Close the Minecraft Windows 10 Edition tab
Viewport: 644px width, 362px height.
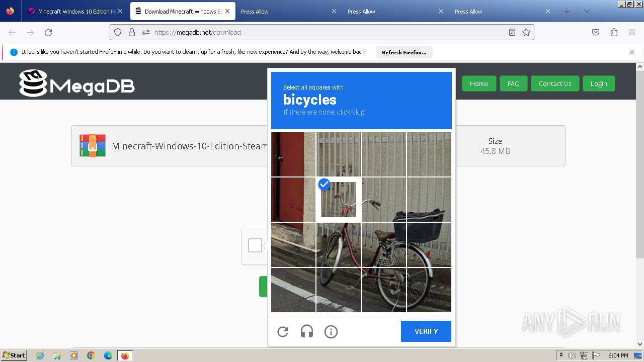pos(120,11)
